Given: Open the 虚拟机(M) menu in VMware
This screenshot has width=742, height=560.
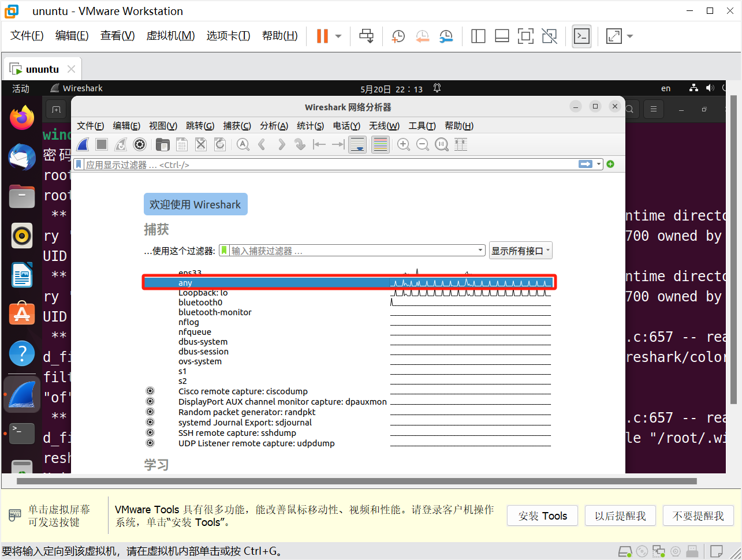Looking at the screenshot, I should click(x=170, y=36).
